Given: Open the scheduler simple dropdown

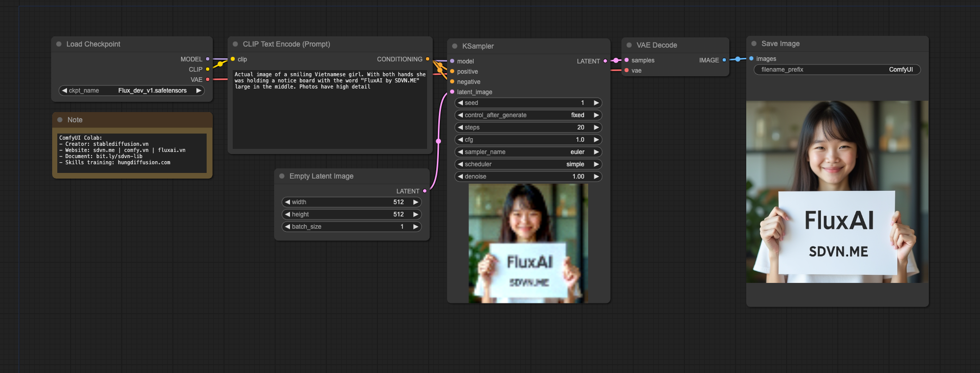Looking at the screenshot, I should pyautogui.click(x=528, y=164).
